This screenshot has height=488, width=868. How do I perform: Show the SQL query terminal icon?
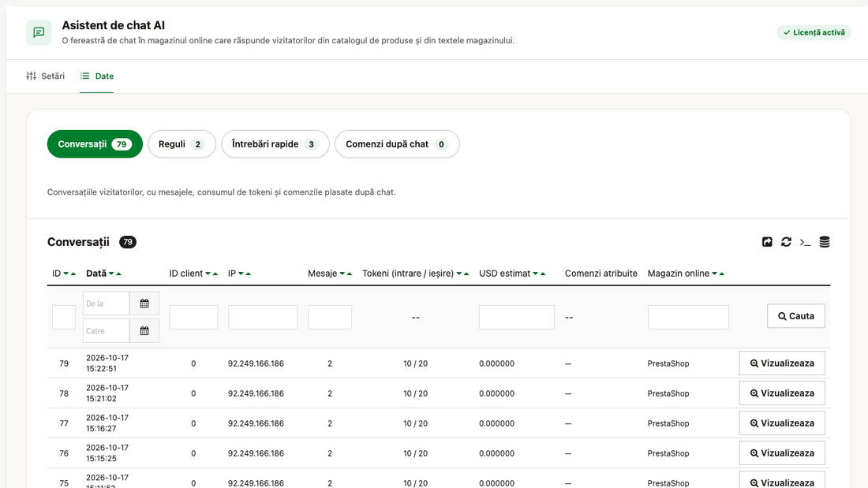(x=805, y=242)
